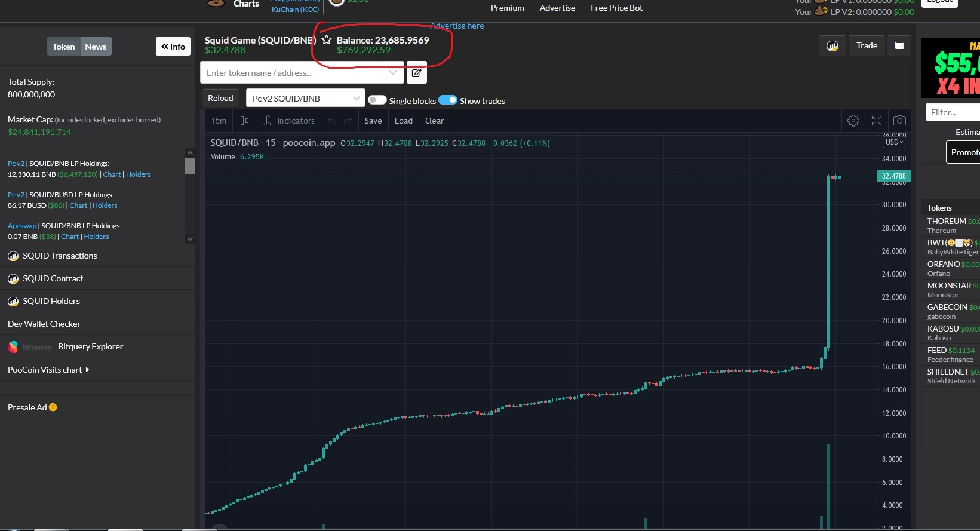Open the USD price scale dropdown
Screen dimensions: 980x531
(x=894, y=142)
